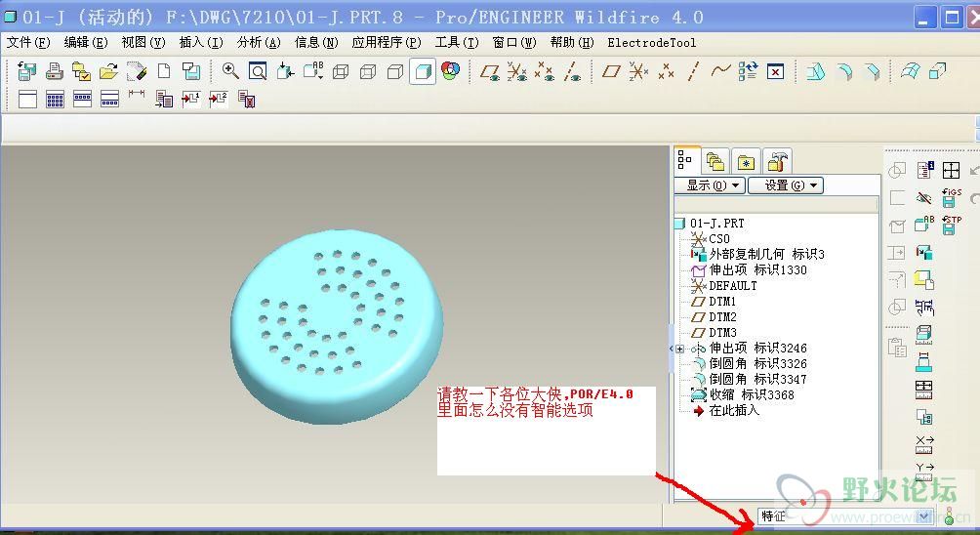Switch to the model tree tab
980x535 pixels.
click(686, 161)
